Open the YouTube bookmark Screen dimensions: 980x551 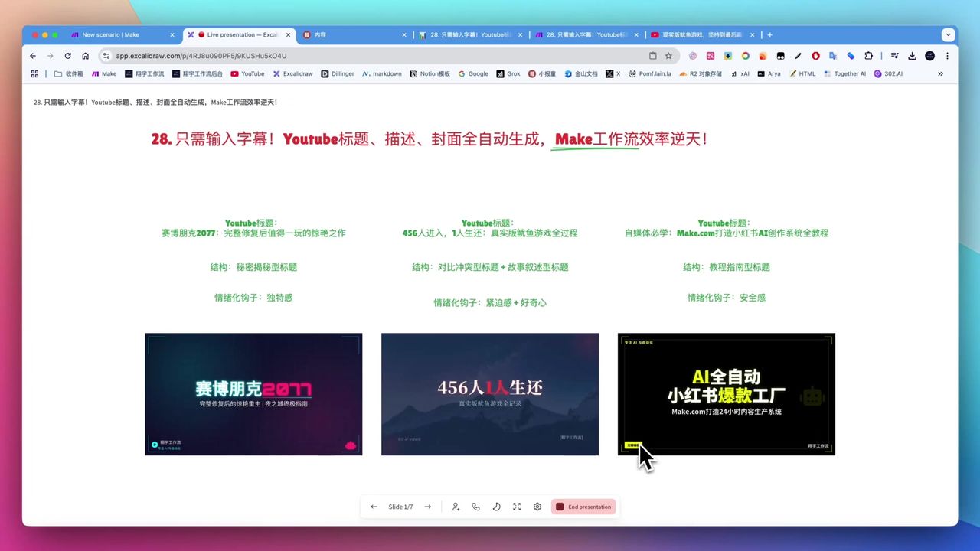coord(247,73)
